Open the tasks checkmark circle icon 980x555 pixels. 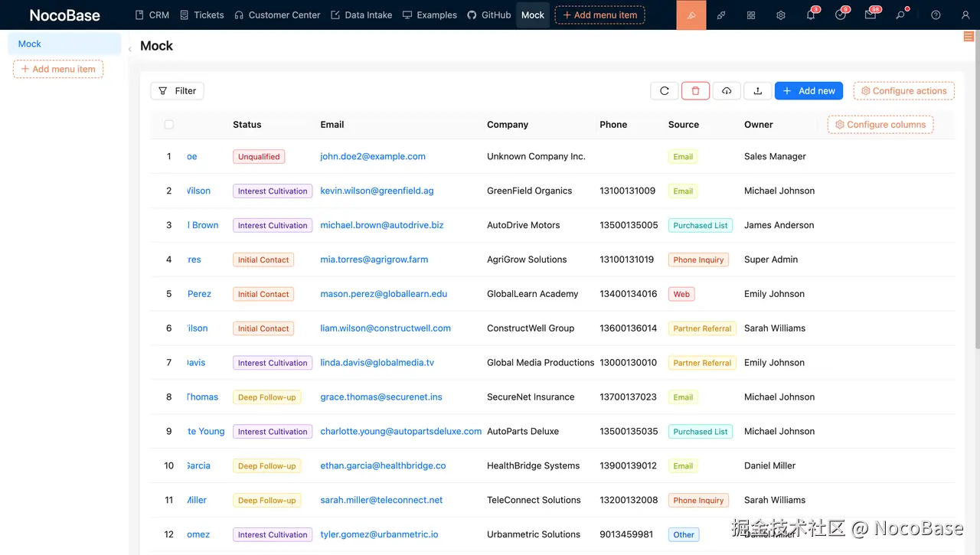(x=841, y=15)
